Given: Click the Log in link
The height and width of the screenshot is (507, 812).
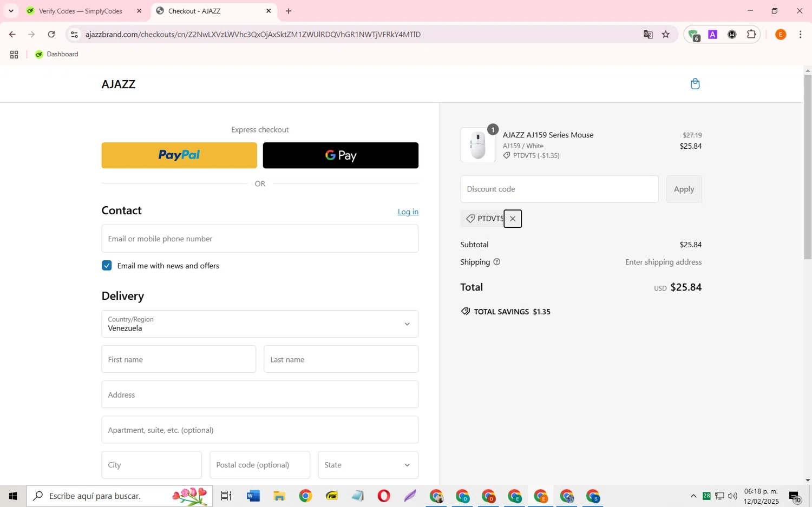Looking at the screenshot, I should click(x=408, y=212).
